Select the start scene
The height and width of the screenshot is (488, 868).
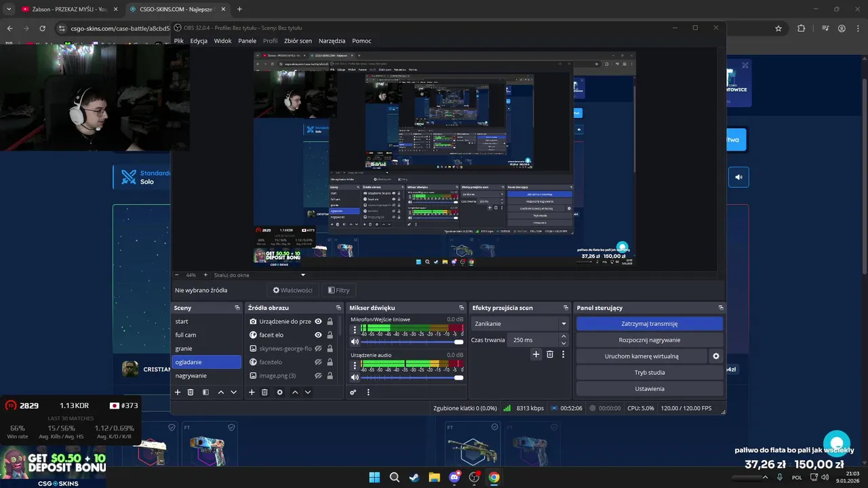(207, 321)
